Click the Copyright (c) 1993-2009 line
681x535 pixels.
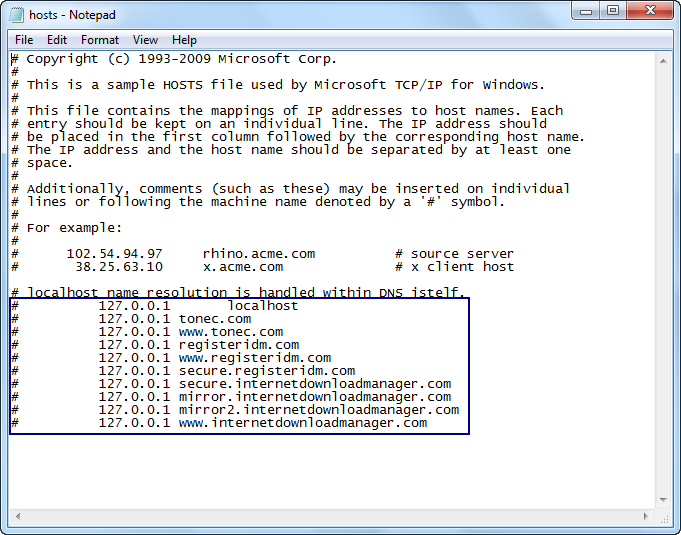(x=173, y=59)
